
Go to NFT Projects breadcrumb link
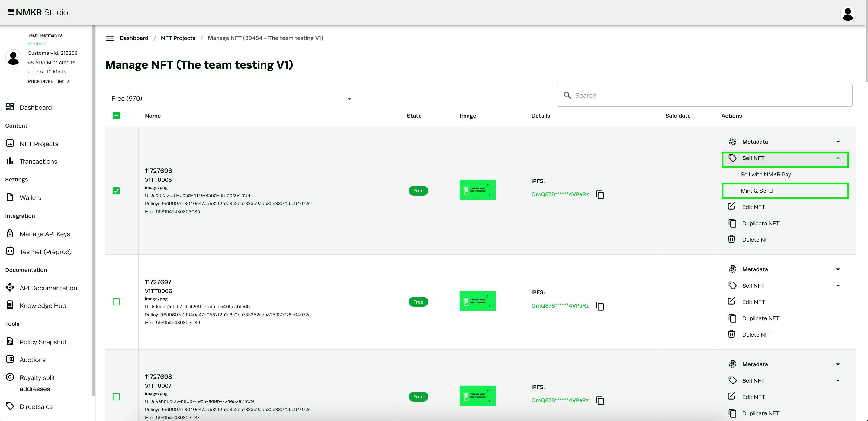click(x=178, y=38)
